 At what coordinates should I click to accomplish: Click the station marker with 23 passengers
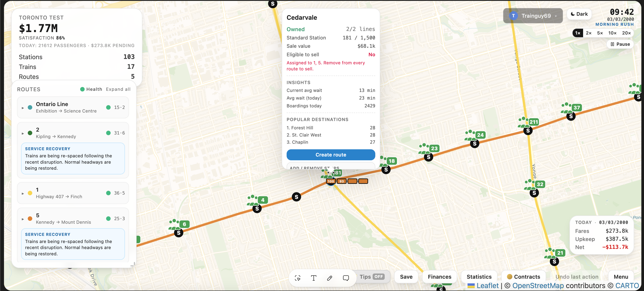pyautogui.click(x=429, y=157)
